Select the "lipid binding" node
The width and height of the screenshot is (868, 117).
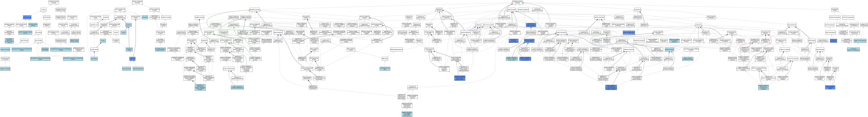(47, 17)
